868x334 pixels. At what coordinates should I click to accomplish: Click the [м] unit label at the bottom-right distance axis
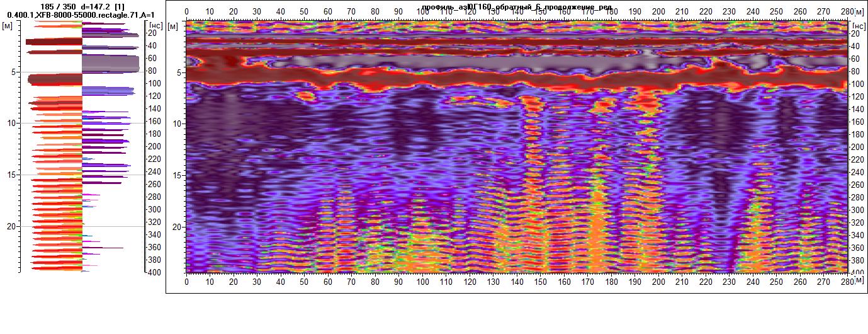[859, 282]
